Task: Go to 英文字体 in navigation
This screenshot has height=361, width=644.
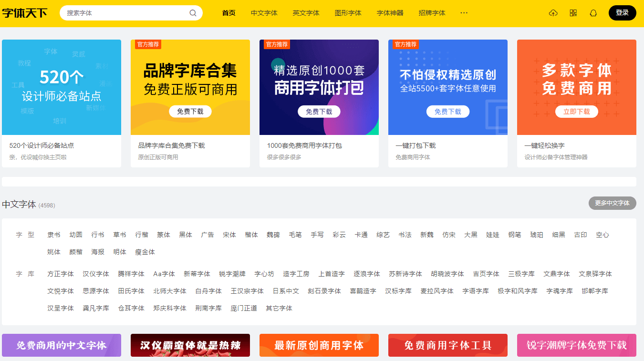Action: (x=306, y=13)
